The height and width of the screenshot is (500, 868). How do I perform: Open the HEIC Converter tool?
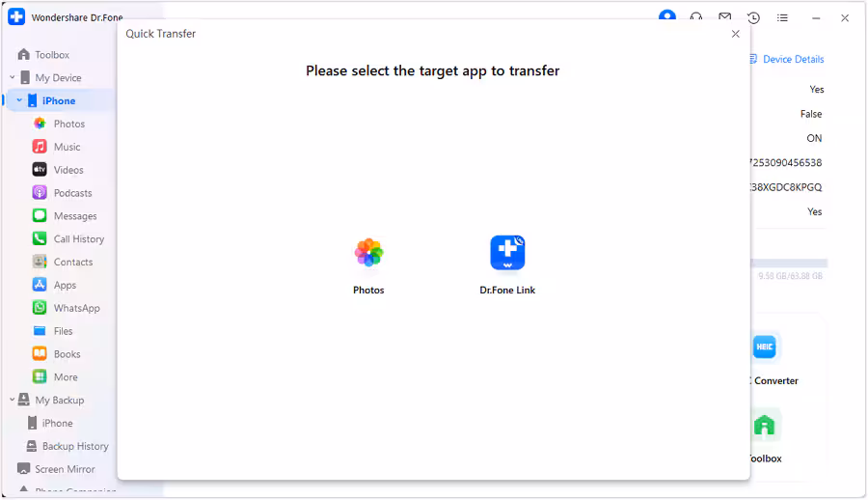click(765, 347)
